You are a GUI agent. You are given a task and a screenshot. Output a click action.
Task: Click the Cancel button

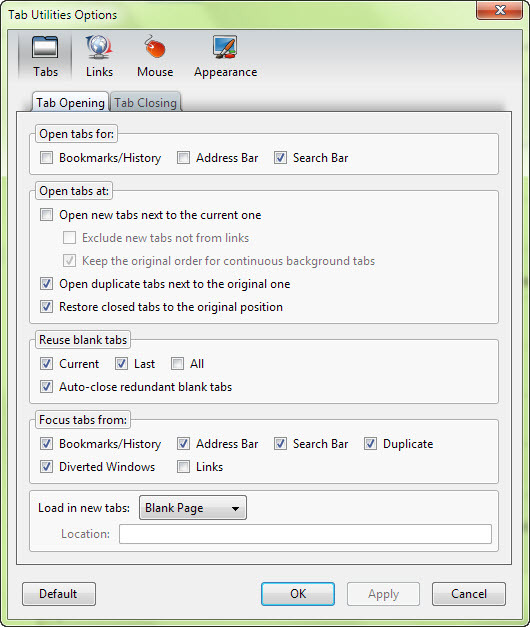(469, 594)
